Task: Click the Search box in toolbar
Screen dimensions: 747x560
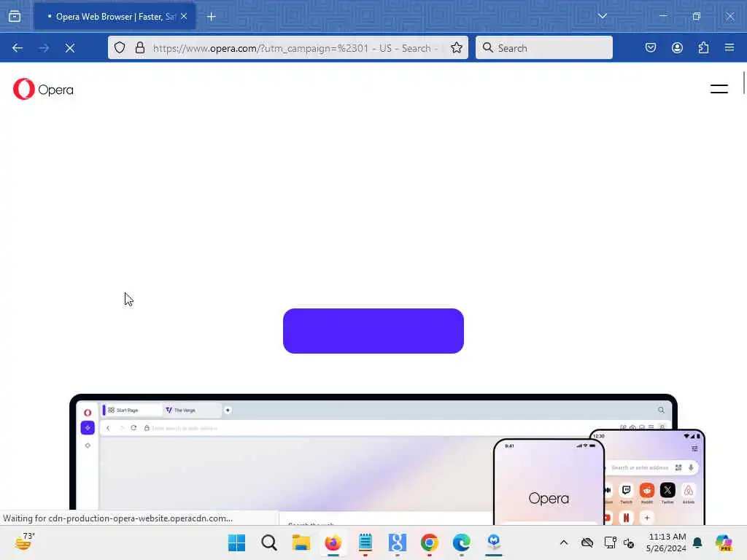Action: point(544,48)
